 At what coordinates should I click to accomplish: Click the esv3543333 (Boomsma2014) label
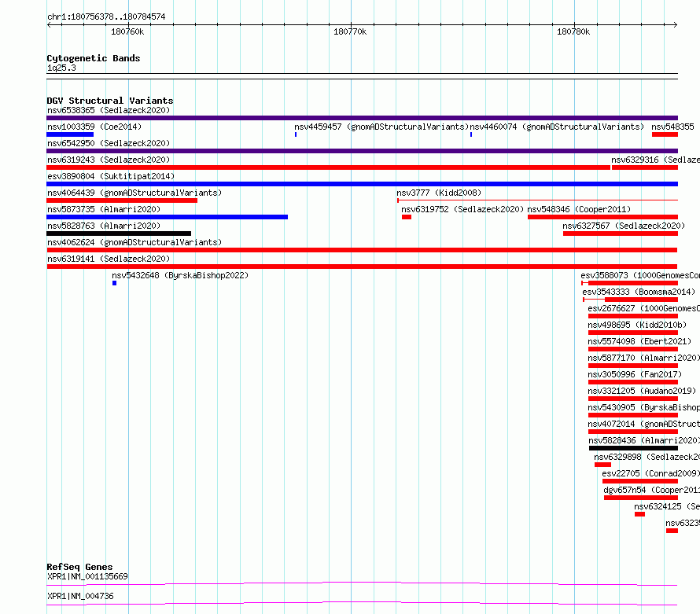tap(639, 292)
